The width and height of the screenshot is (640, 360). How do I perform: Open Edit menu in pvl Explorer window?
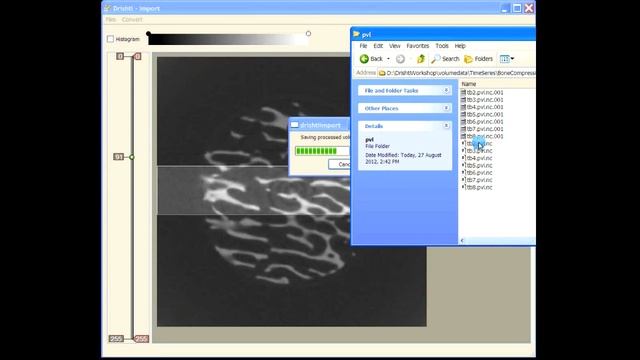click(x=378, y=46)
